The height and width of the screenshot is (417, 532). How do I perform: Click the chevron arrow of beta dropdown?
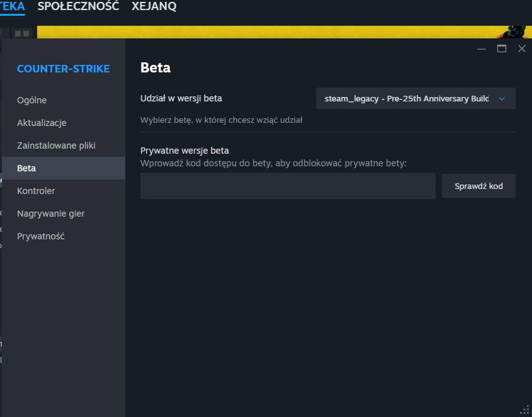point(502,99)
